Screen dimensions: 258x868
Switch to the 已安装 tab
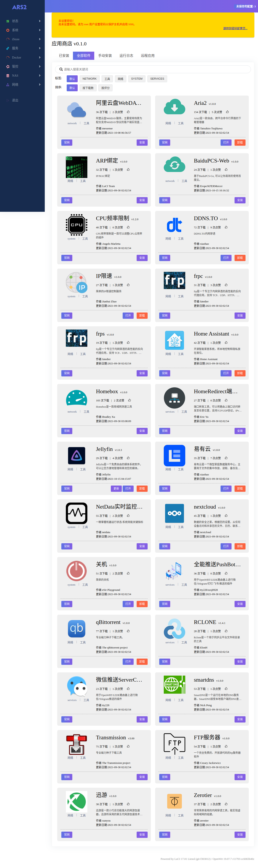coord(64,56)
